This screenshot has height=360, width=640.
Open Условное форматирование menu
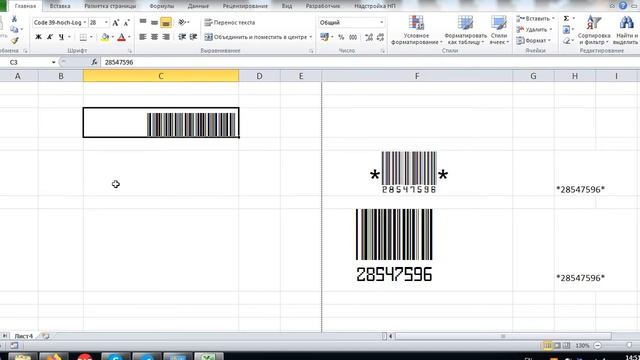click(416, 30)
